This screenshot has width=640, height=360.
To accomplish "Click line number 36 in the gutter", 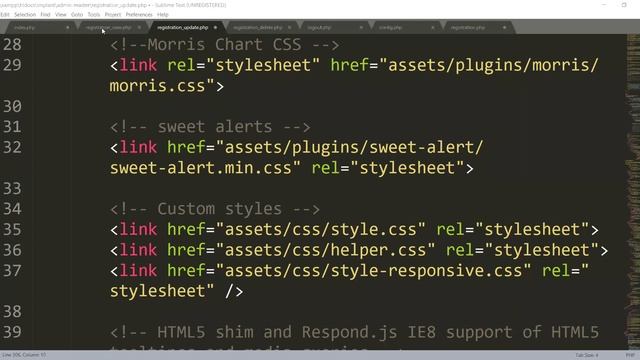I will [x=12, y=250].
